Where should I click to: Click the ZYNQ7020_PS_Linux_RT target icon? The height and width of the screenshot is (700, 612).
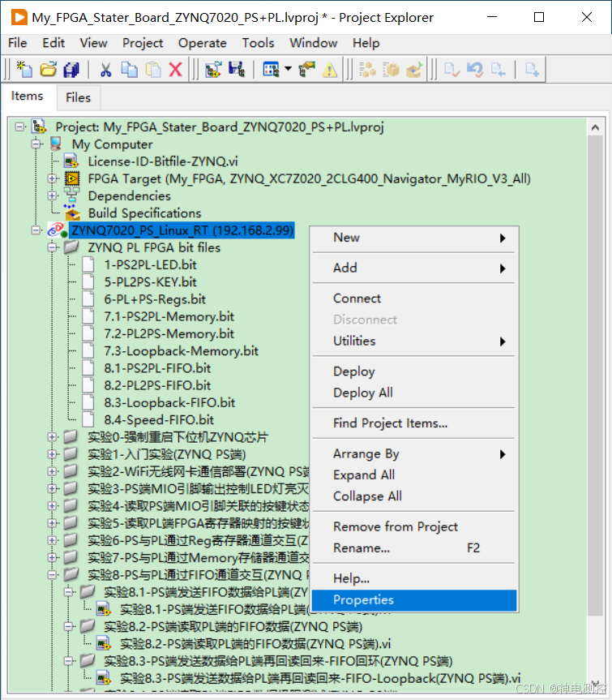tap(57, 230)
